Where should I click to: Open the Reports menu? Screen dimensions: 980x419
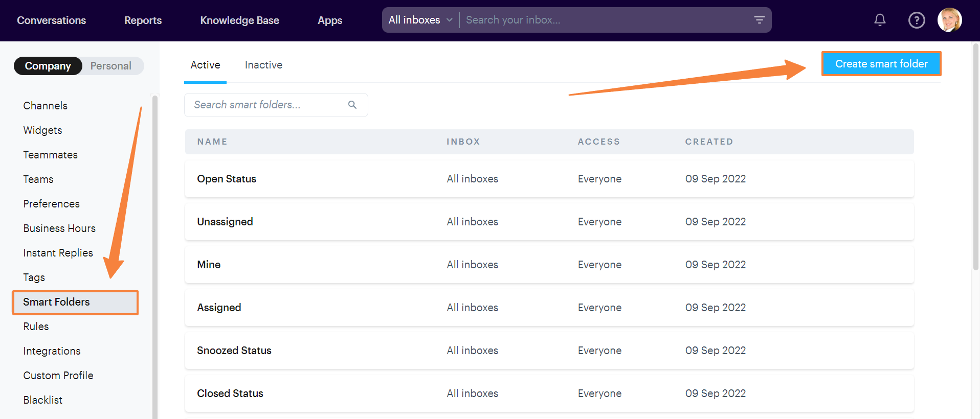[143, 20]
